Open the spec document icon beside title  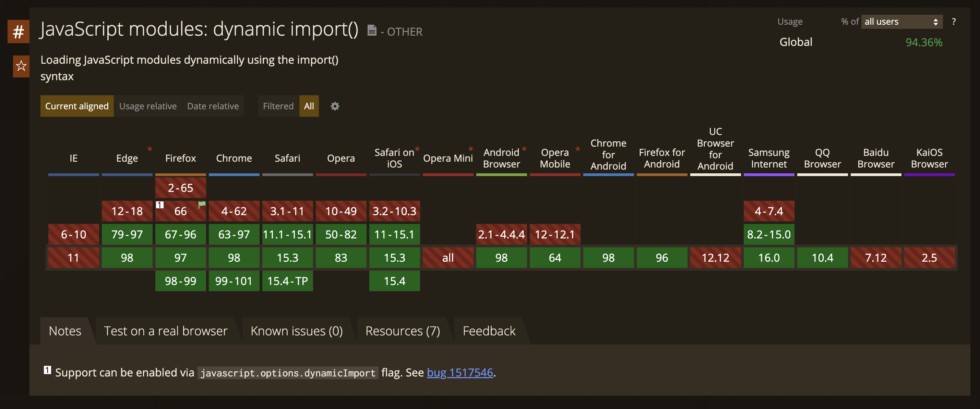(x=372, y=30)
